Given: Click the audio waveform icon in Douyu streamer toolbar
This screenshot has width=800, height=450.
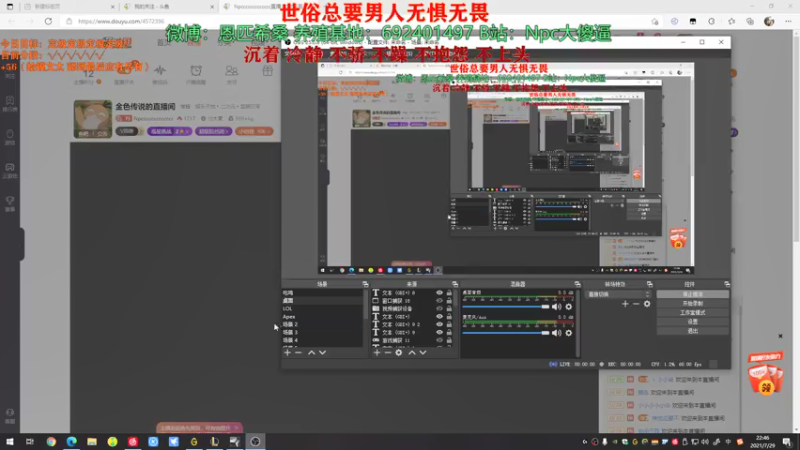Looking at the screenshot, I should point(160,70).
